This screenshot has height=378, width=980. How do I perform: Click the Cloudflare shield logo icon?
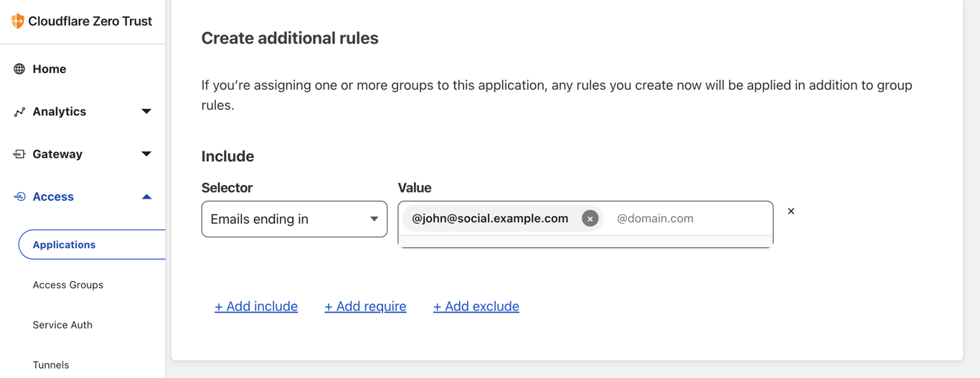point(18,21)
